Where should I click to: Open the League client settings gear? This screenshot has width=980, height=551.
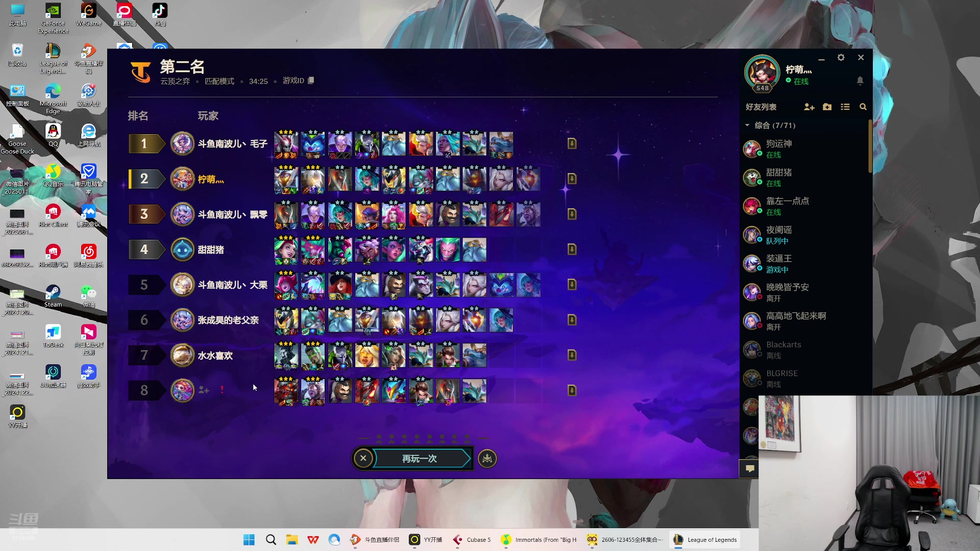tap(841, 58)
